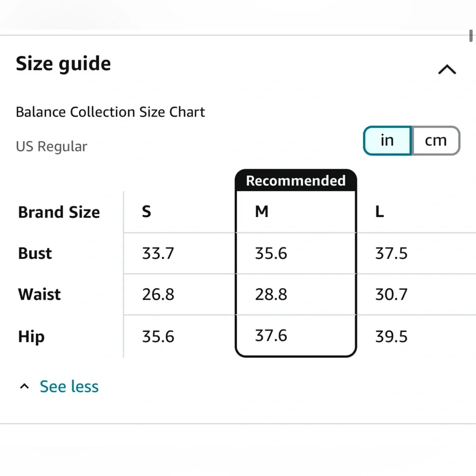Click the Size guide heading
Screen dimensions: 476x476
coord(63,63)
